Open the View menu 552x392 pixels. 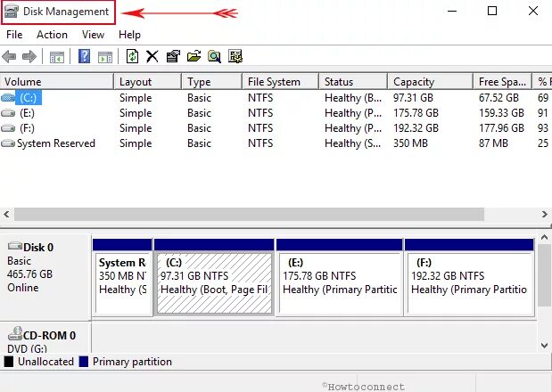pyautogui.click(x=93, y=35)
